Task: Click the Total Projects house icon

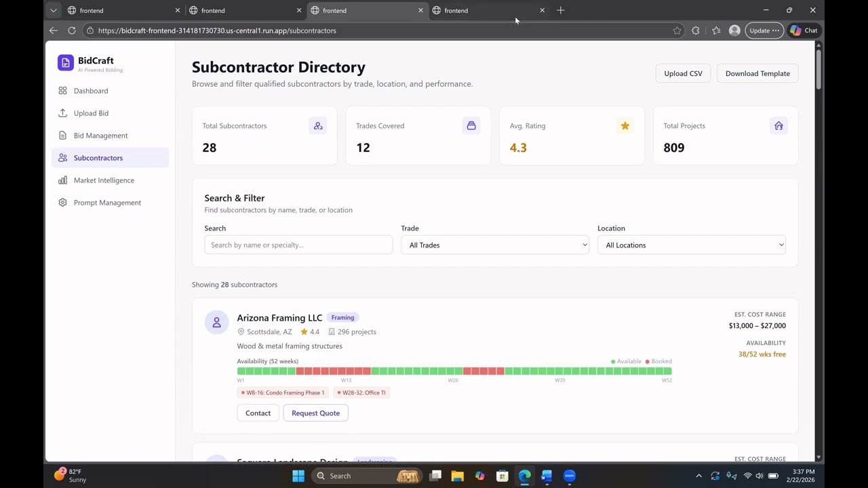Action: (778, 125)
